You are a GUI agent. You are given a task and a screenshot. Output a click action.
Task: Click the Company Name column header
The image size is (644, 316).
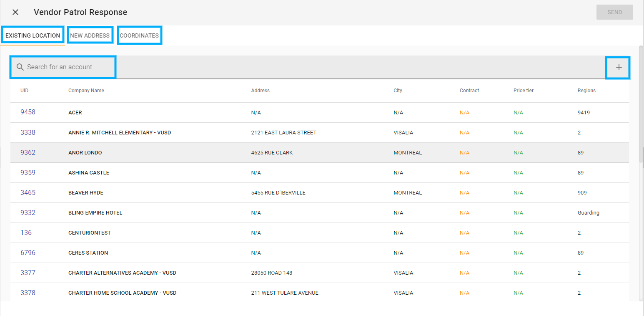(x=86, y=90)
